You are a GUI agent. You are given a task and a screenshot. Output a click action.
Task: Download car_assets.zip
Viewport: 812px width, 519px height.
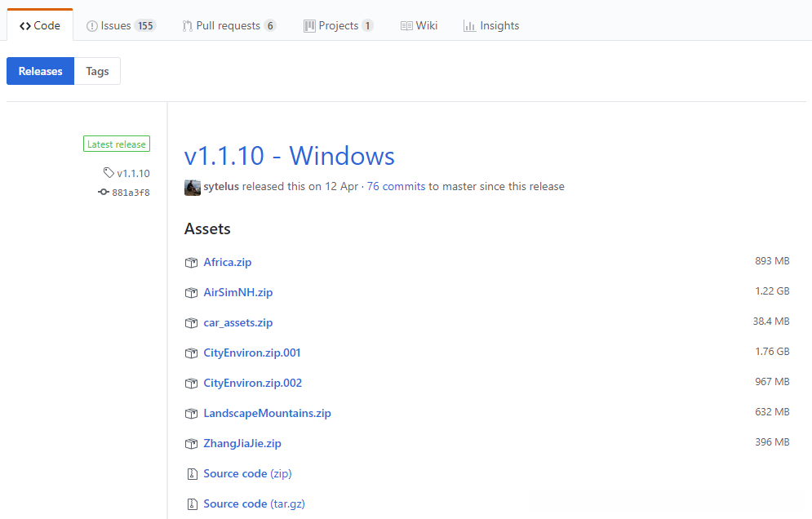coord(238,322)
